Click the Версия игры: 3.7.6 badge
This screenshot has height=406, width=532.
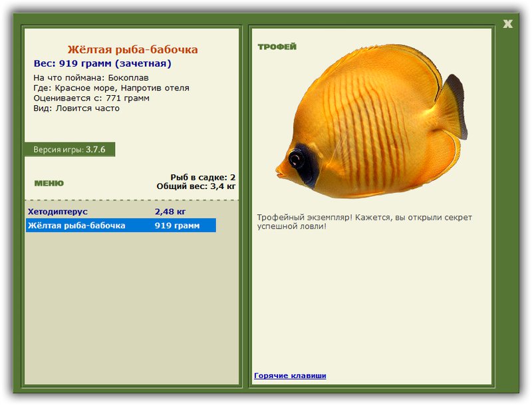pyautogui.click(x=70, y=149)
